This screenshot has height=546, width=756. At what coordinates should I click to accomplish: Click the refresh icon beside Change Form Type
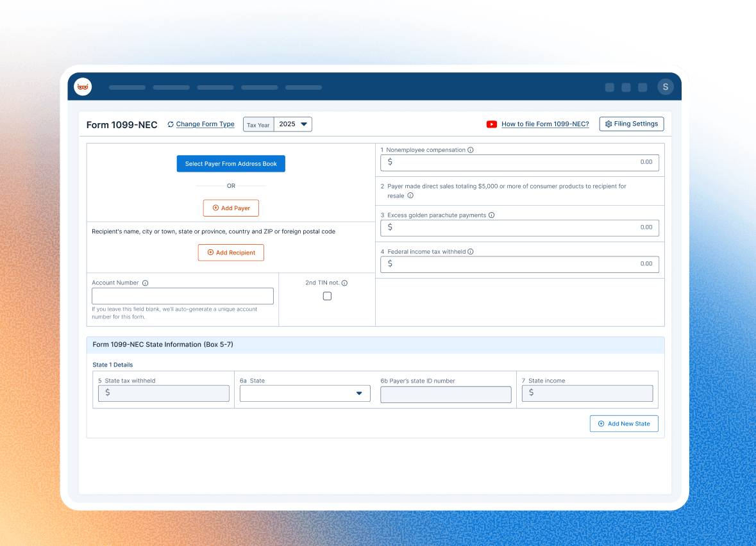170,124
